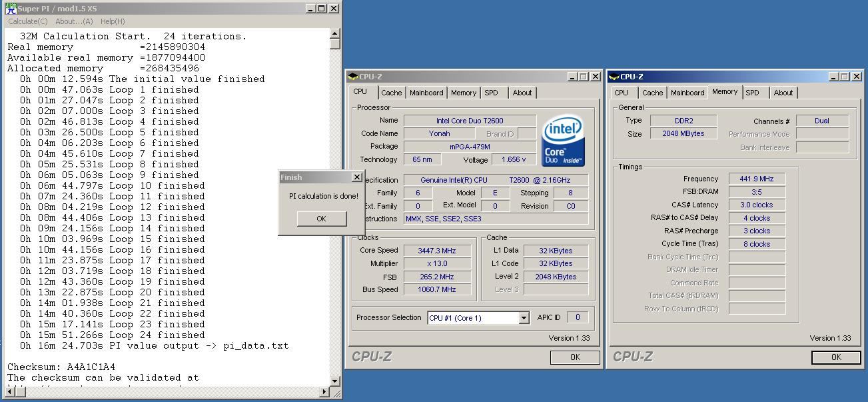Screen dimensions: 868x402
Task: Click the CAS# Latency value 3.0 clocks
Action: point(757,205)
